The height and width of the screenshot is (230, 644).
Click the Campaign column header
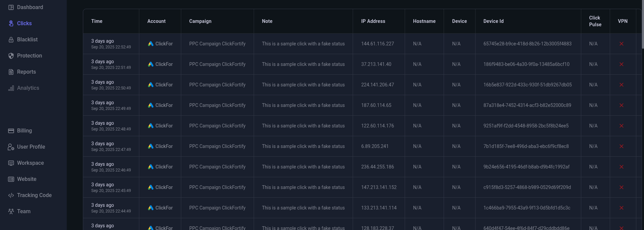[x=200, y=21]
